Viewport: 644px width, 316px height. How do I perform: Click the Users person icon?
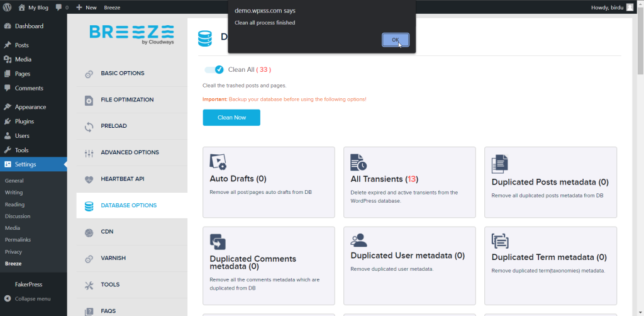pos(8,135)
